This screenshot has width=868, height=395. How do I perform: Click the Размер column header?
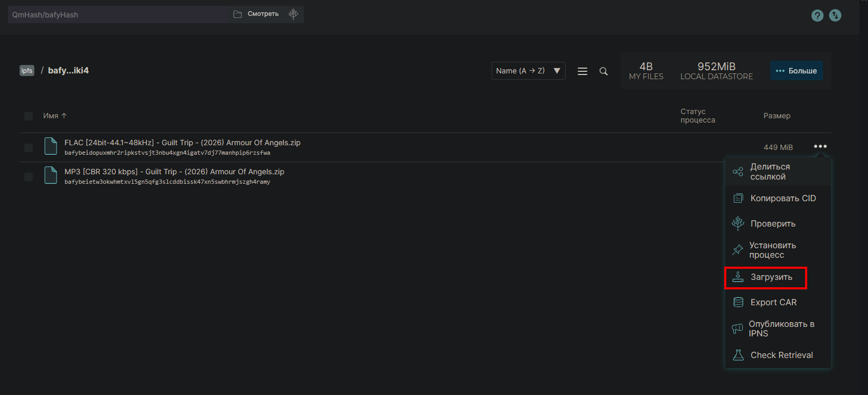(777, 116)
